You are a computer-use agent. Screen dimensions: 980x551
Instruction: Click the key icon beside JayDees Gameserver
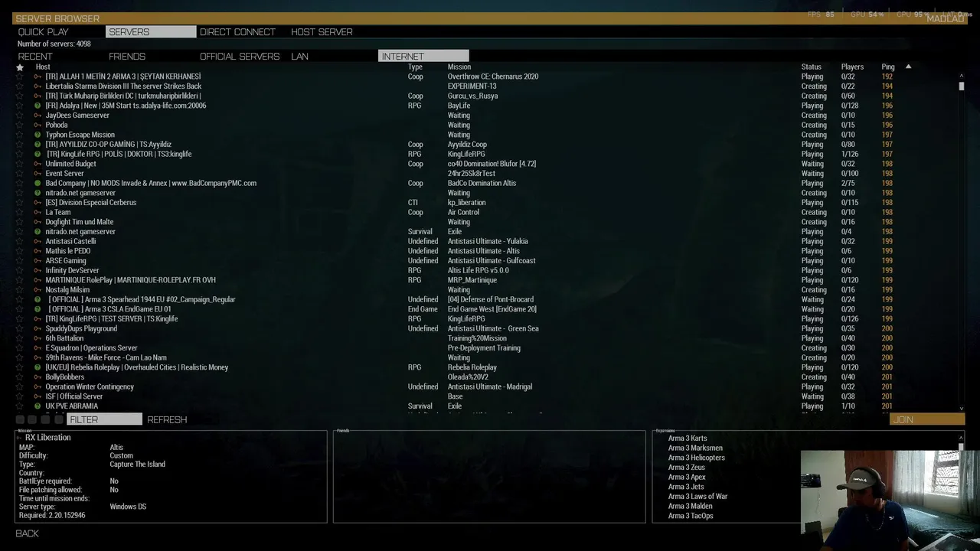[x=38, y=116]
